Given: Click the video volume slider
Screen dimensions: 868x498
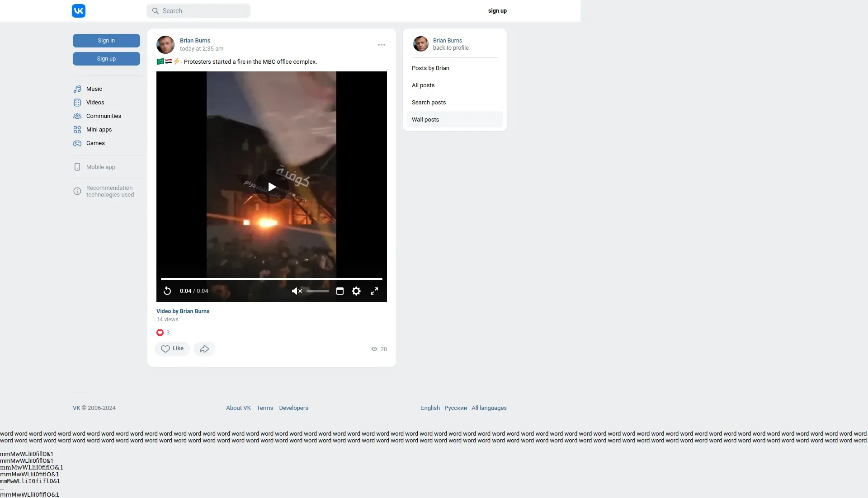Looking at the screenshot, I should (x=318, y=291).
